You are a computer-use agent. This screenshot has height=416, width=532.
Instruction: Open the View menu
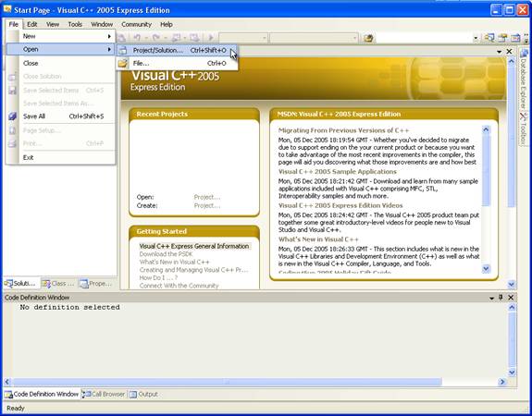point(53,24)
